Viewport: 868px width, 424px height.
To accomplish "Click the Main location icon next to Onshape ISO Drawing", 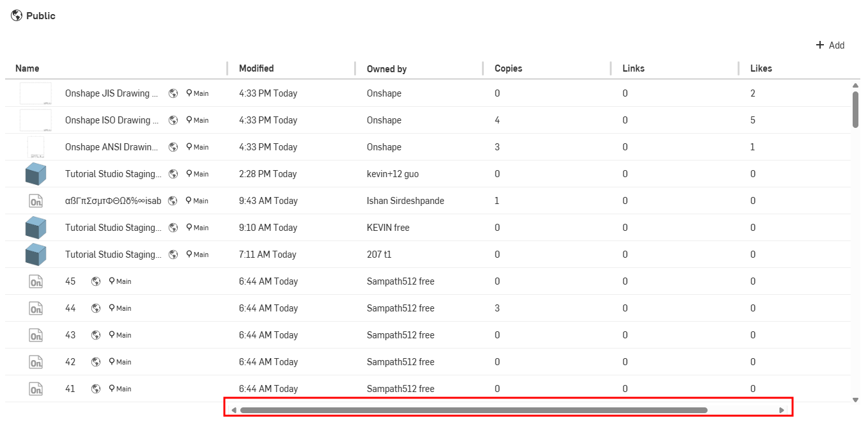I will [189, 120].
